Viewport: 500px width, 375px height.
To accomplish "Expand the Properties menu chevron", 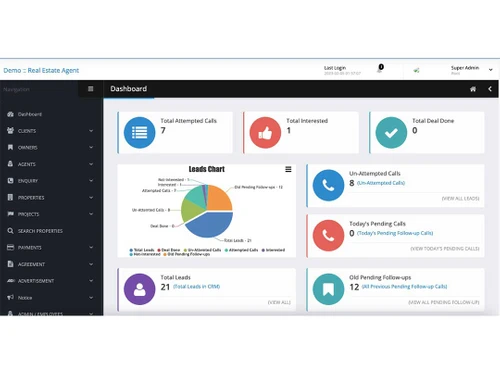I will point(91,197).
